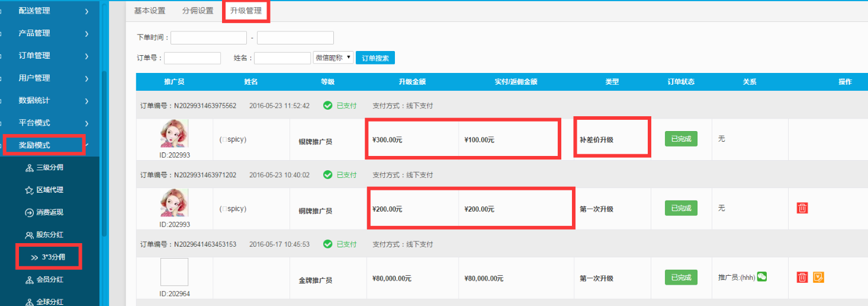Click the hierarchy icon beside 会员分红
This screenshot has height=306, width=868.
tap(29, 280)
